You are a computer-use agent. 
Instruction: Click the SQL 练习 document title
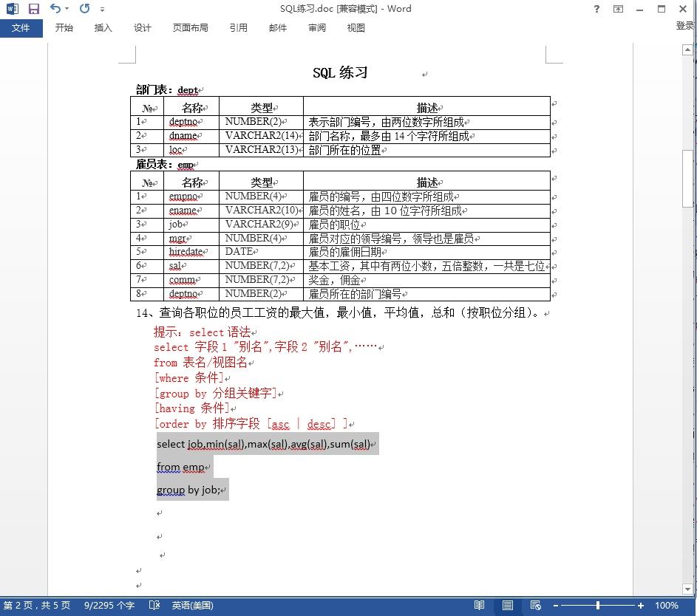pos(340,72)
